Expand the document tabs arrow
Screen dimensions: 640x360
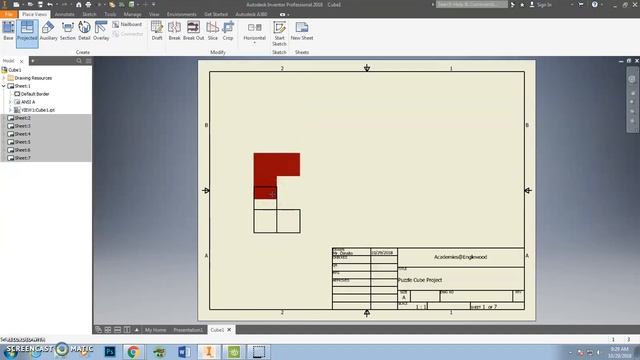(x=137, y=329)
